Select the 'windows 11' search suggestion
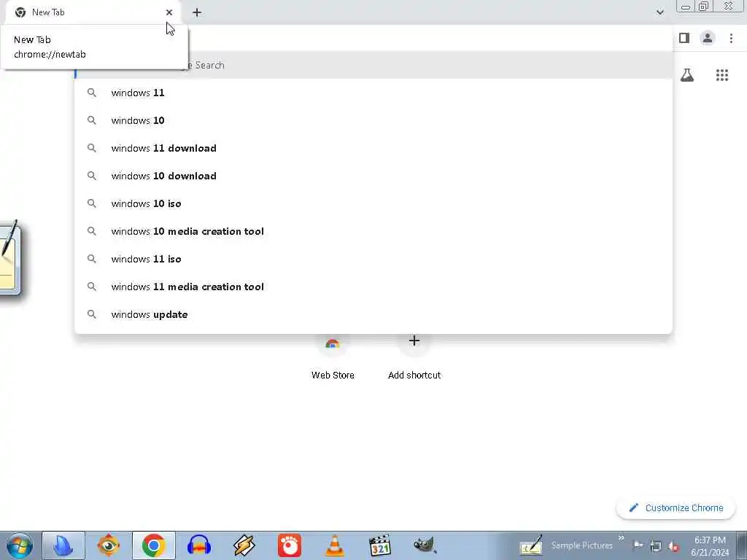Screen dimensions: 747x560 (373, 93)
